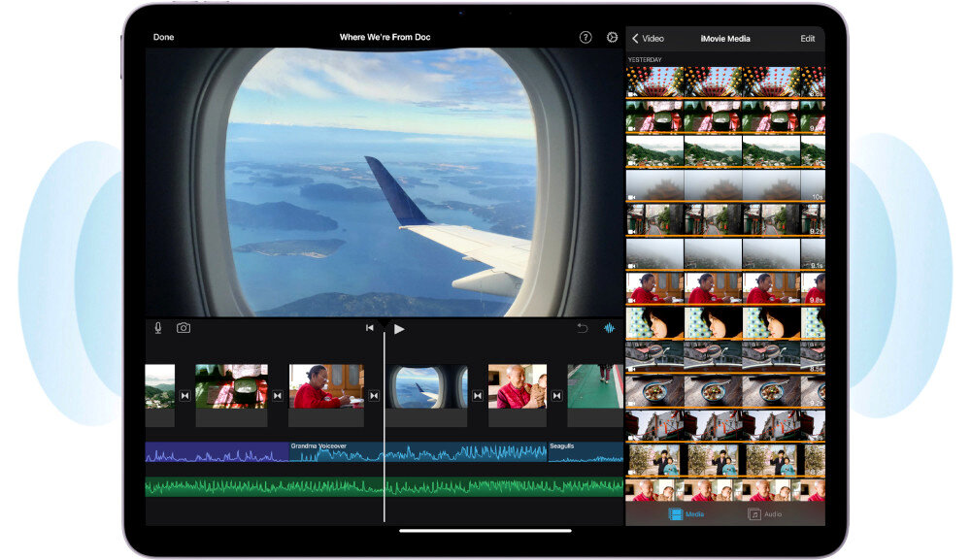Open the camera capture icon

pyautogui.click(x=184, y=328)
